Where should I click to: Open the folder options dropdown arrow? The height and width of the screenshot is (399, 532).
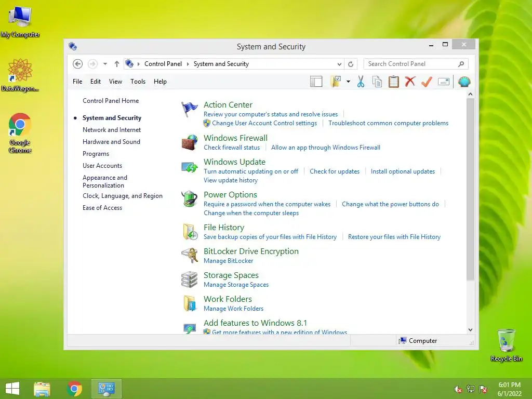[x=348, y=82]
